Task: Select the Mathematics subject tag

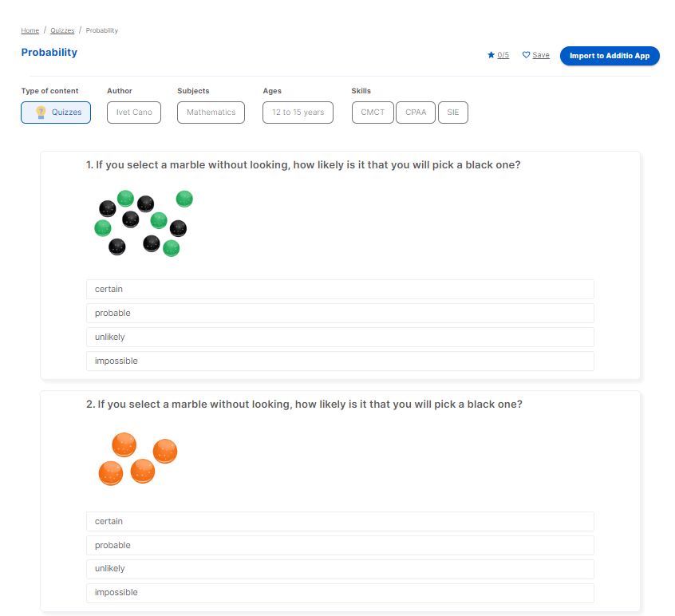Action: tap(211, 113)
